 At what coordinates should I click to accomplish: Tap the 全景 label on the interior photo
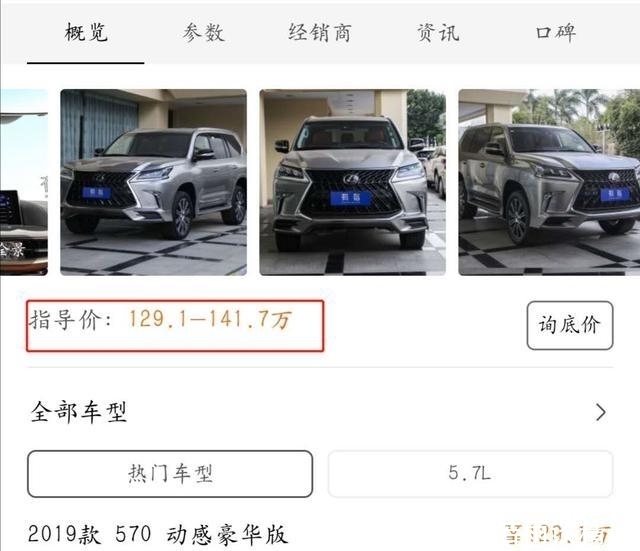coord(13,250)
